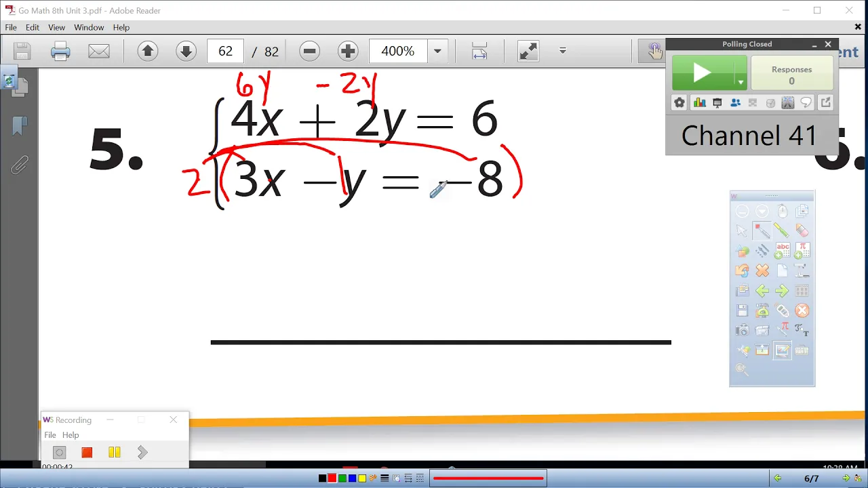Click the red line style preview box
Screen dimensions: 868x488
(x=488, y=479)
